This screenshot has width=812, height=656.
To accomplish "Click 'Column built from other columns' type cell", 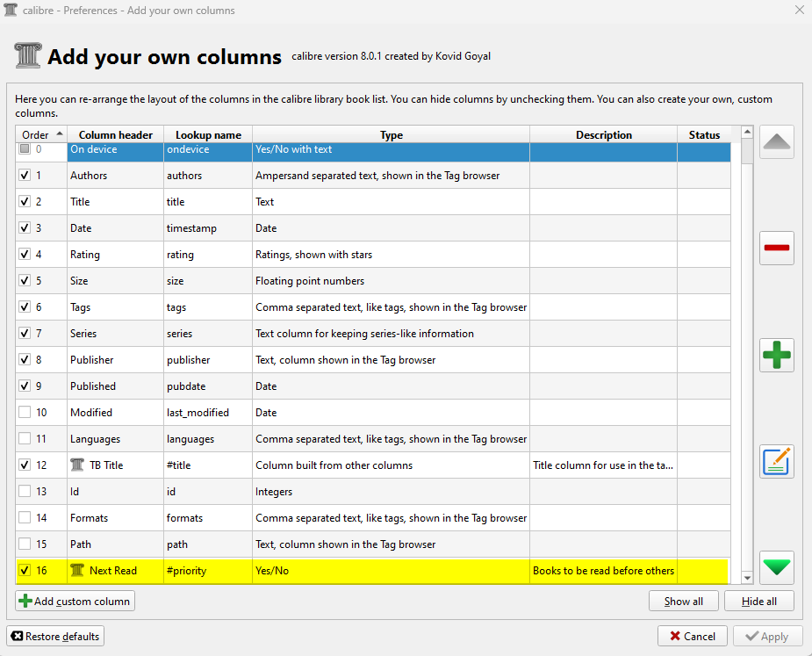I will point(391,465).
